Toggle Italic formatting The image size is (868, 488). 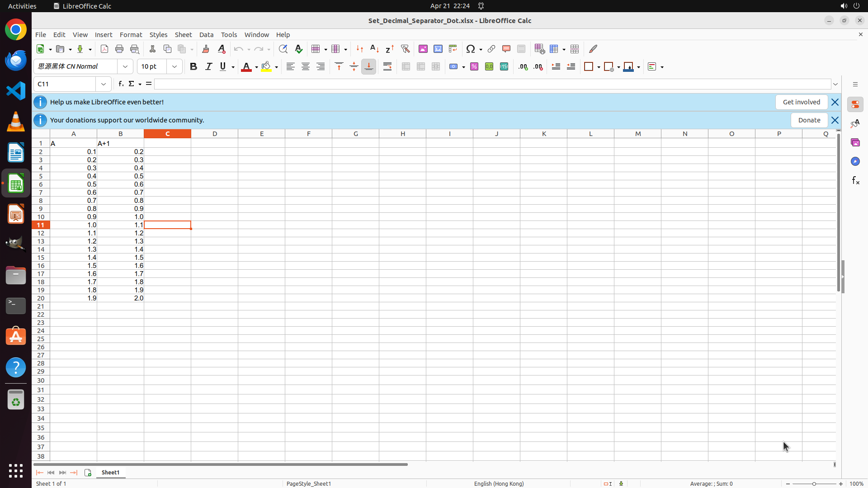(208, 67)
